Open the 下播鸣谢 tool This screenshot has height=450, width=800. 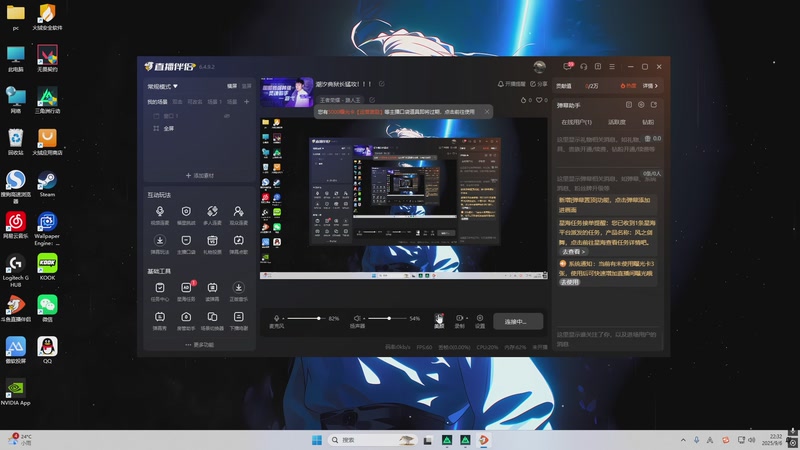[238, 320]
